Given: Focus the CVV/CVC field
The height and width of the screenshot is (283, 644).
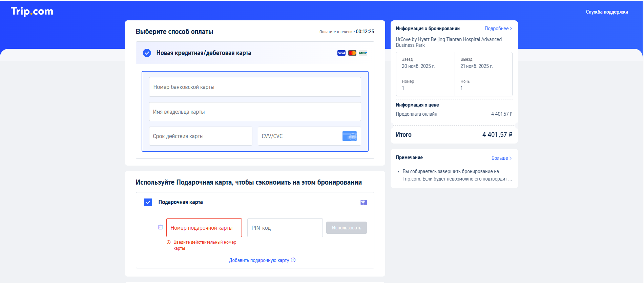Looking at the screenshot, I should pos(309,136).
